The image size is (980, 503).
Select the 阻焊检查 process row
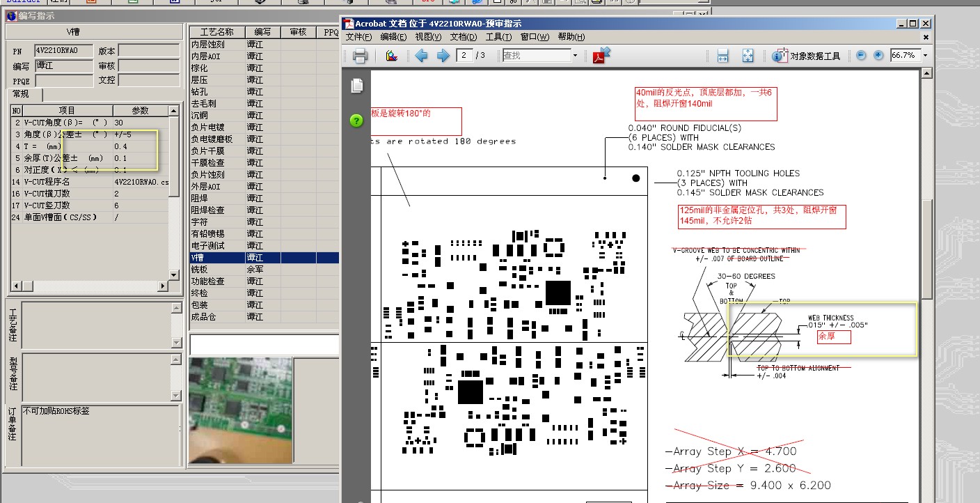click(264, 210)
